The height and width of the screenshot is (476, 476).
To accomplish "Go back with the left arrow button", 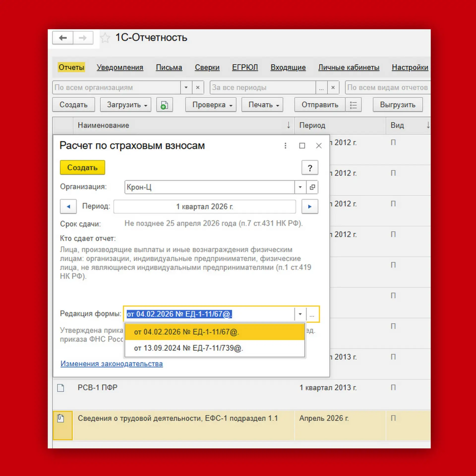I will point(63,38).
